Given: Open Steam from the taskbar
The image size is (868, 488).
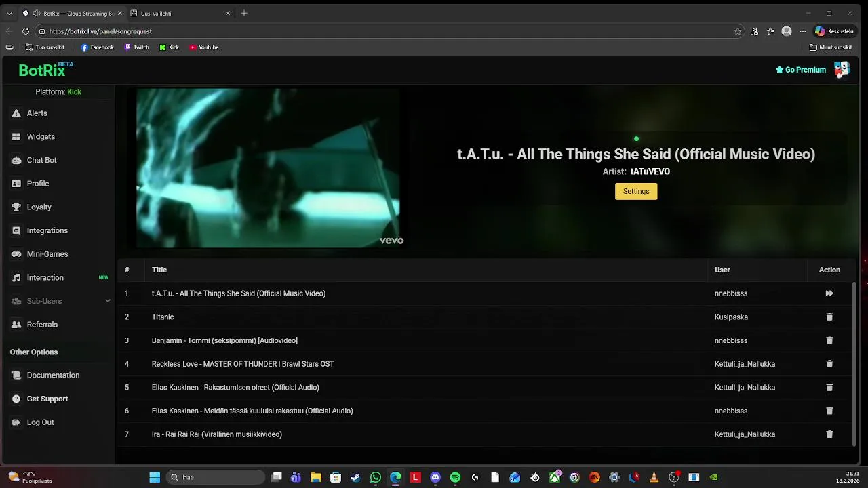Looking at the screenshot, I should point(355,477).
